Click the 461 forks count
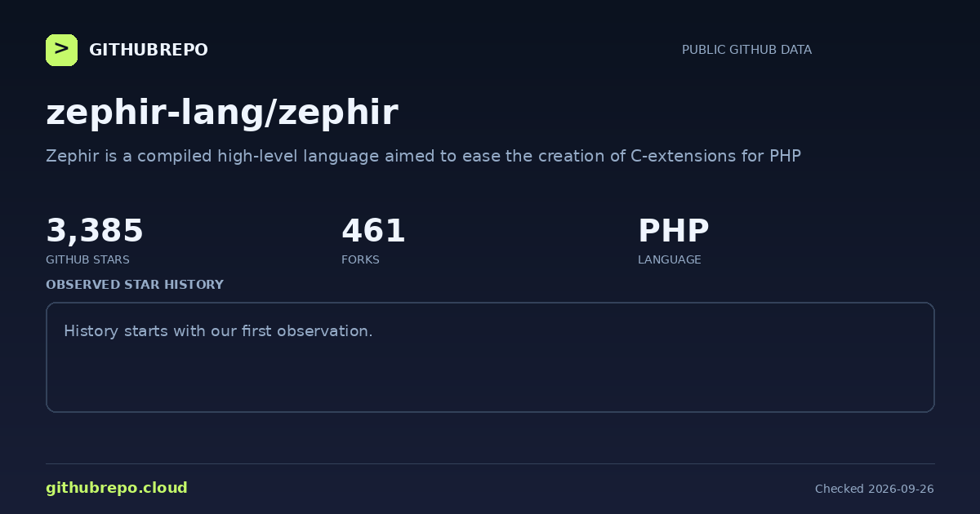Viewport: 980px width, 514px height. 373,231
